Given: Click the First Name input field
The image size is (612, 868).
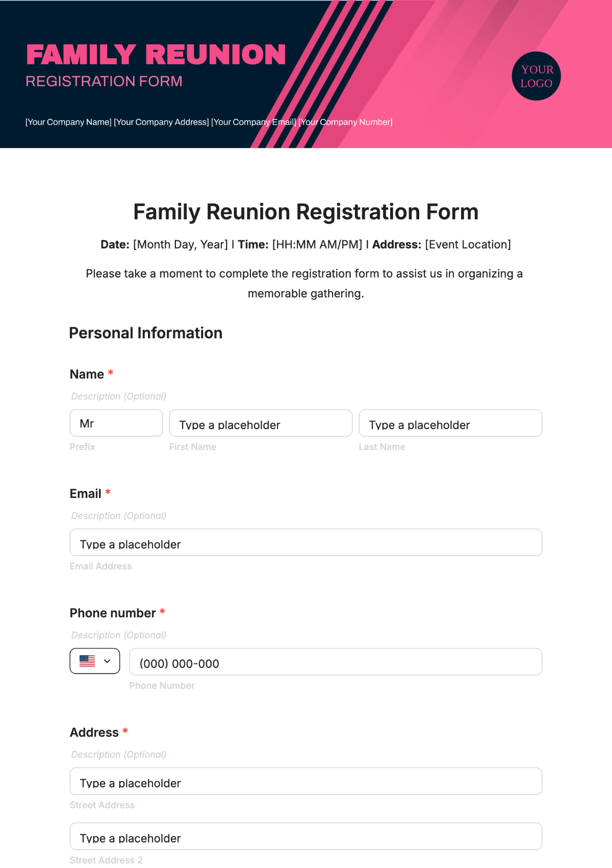Looking at the screenshot, I should (260, 423).
